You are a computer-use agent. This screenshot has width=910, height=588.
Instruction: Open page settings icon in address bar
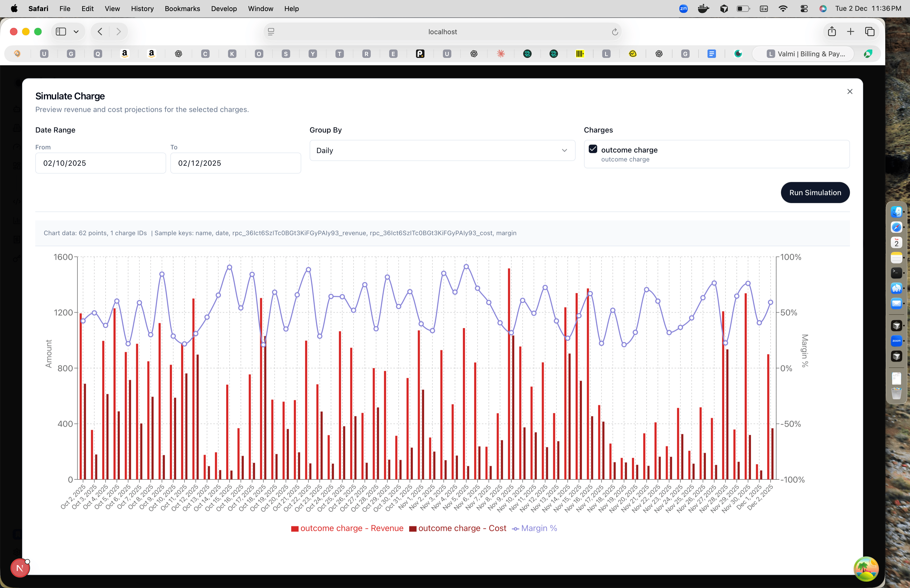point(271,32)
